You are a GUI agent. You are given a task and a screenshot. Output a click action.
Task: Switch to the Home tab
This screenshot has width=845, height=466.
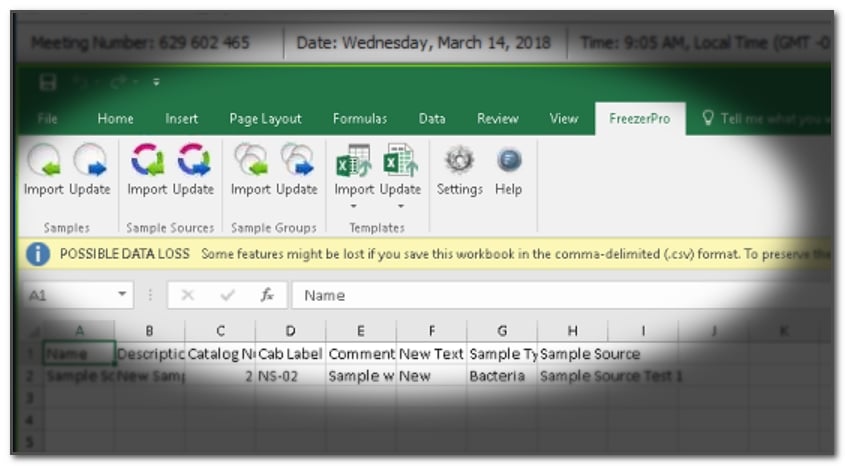115,119
